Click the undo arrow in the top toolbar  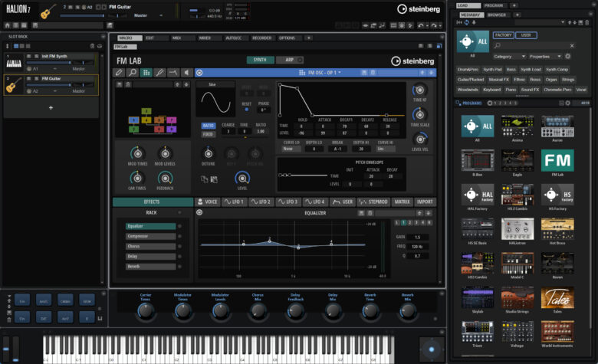[421, 25]
